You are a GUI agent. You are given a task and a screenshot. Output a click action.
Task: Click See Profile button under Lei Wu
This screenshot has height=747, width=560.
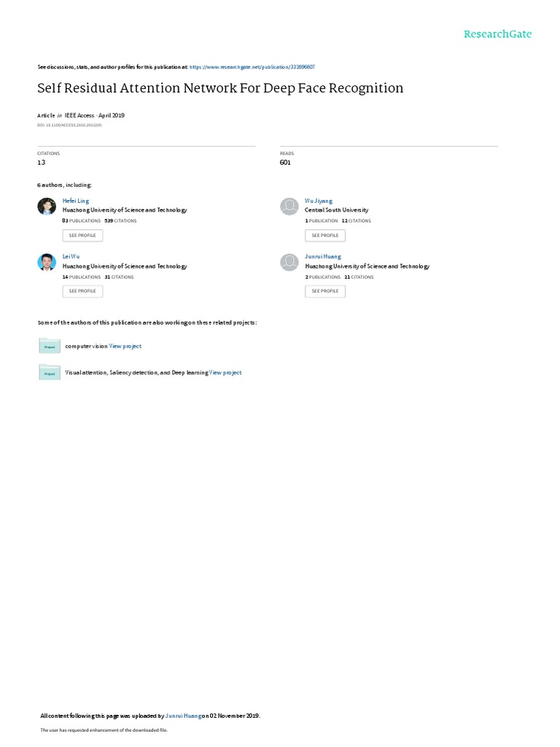click(x=82, y=291)
